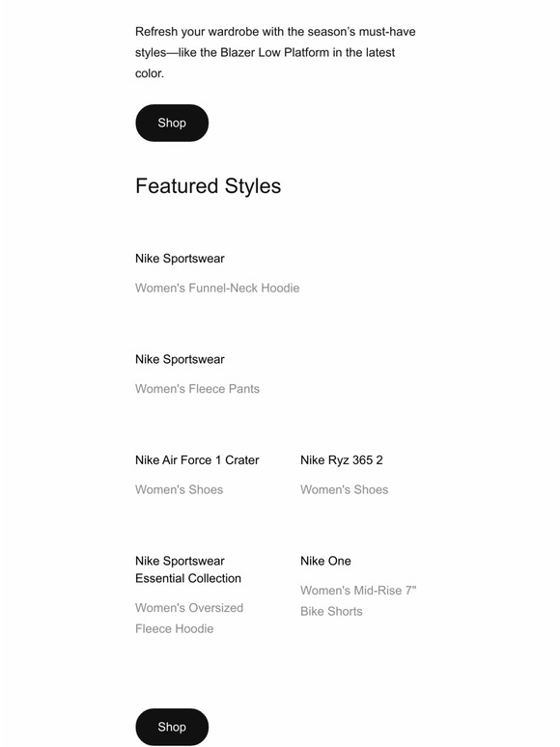Open the Women's Fleece Pants link
The height and width of the screenshot is (747, 560).
[197, 389]
